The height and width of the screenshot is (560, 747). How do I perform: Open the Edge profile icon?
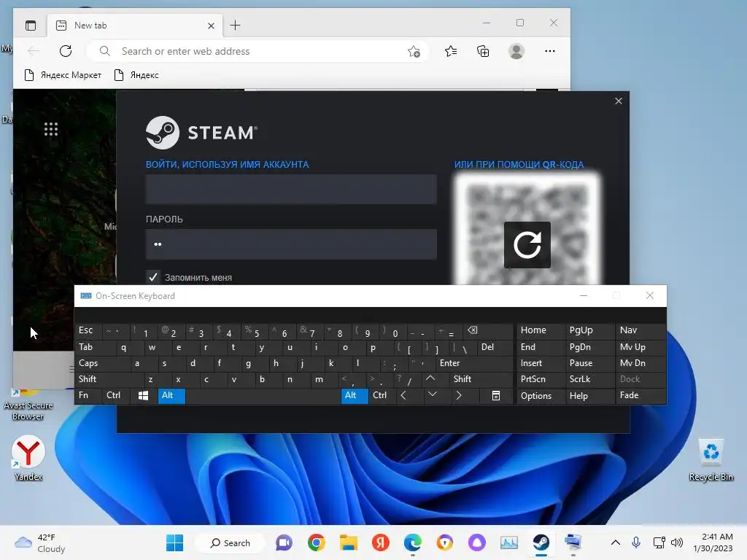(x=516, y=51)
